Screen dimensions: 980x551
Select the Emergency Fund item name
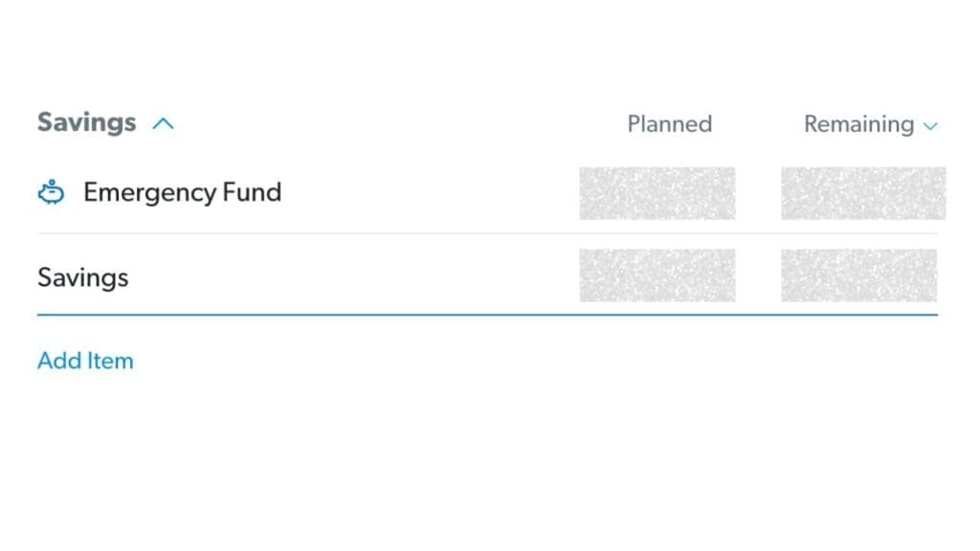tap(182, 192)
